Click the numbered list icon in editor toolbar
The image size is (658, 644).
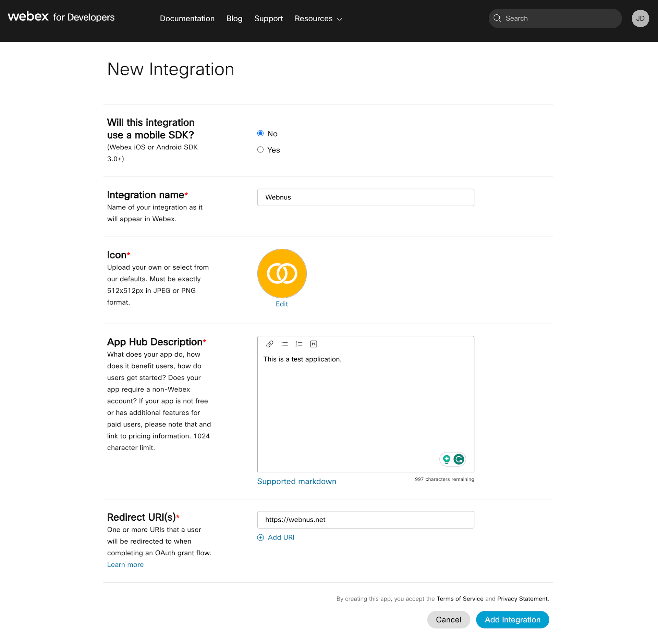[x=299, y=344]
